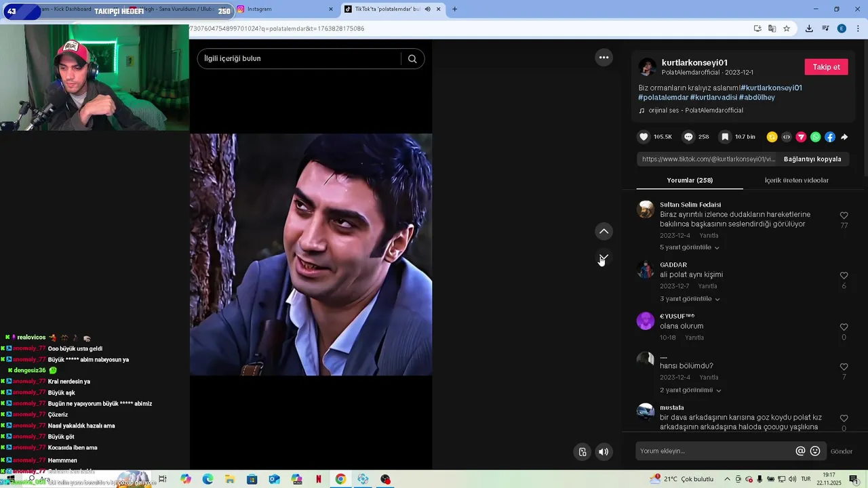Open Sultan Selim Fedaisi's avatar

point(646,209)
